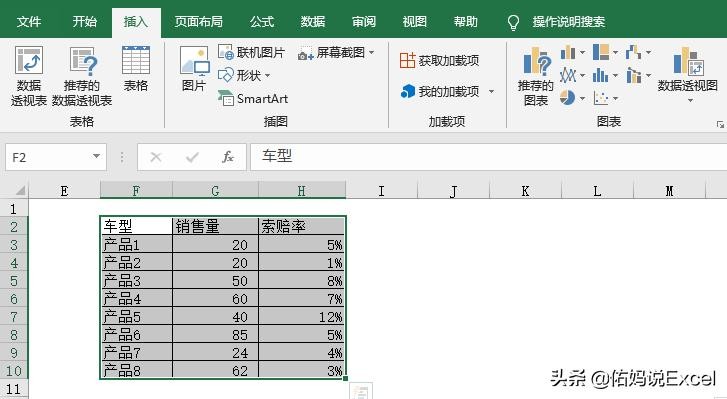The height and width of the screenshot is (399, 727).
Task: Open the 帮助 Help tab
Action: (x=465, y=22)
